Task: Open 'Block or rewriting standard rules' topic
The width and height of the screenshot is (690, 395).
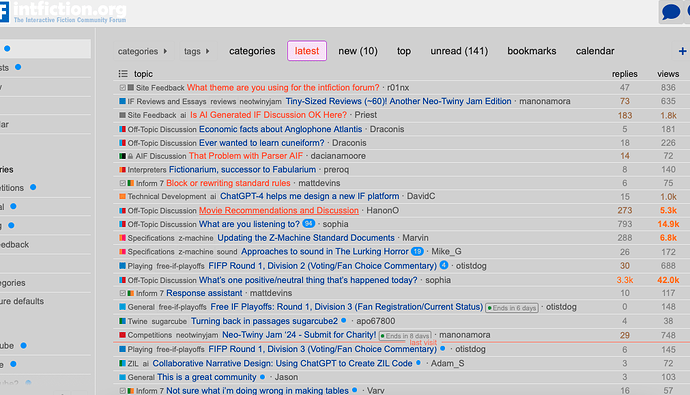Action: (x=228, y=183)
